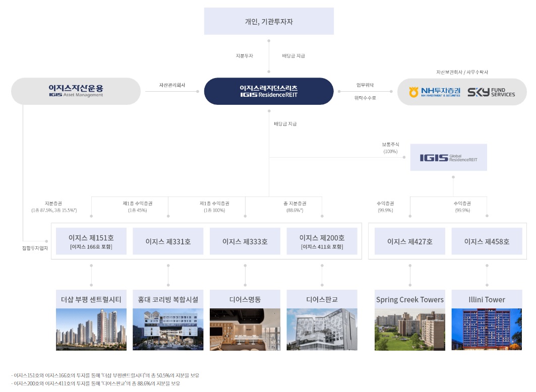The height and width of the screenshot is (392, 536).
Task: Open the 디어스판교 building photo
Action: (322, 330)
